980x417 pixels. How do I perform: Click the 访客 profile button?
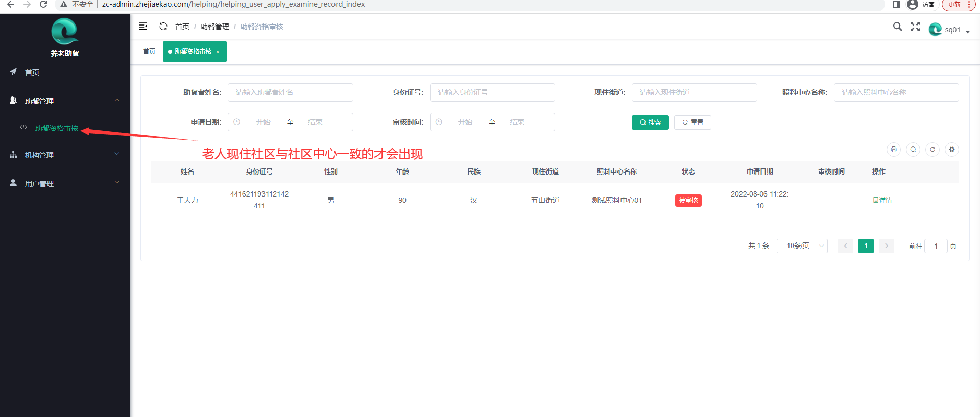921,5
